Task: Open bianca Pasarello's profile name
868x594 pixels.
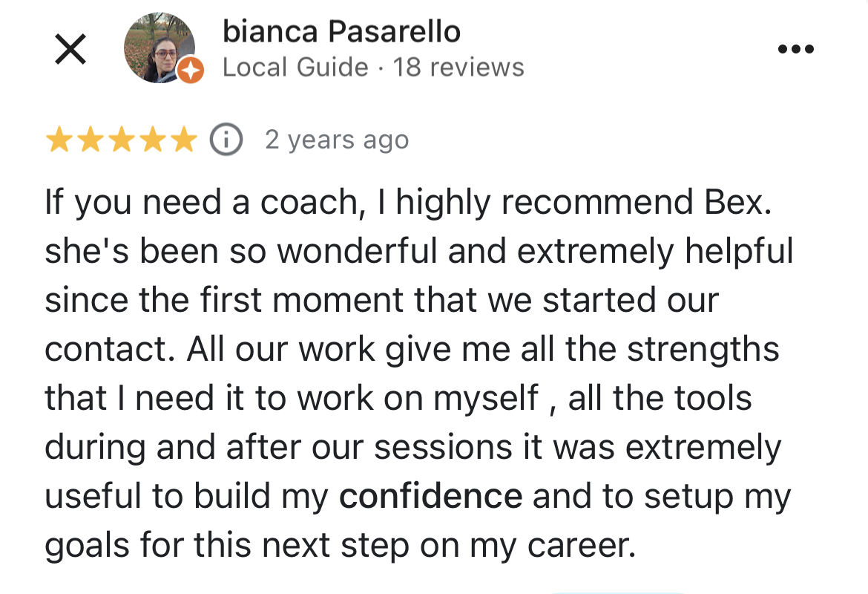Action: point(341,31)
